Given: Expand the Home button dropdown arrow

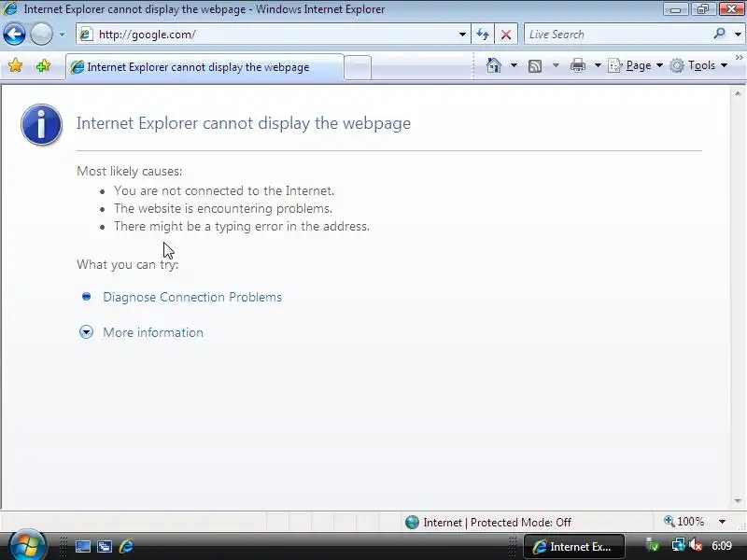Looking at the screenshot, I should point(514,65).
